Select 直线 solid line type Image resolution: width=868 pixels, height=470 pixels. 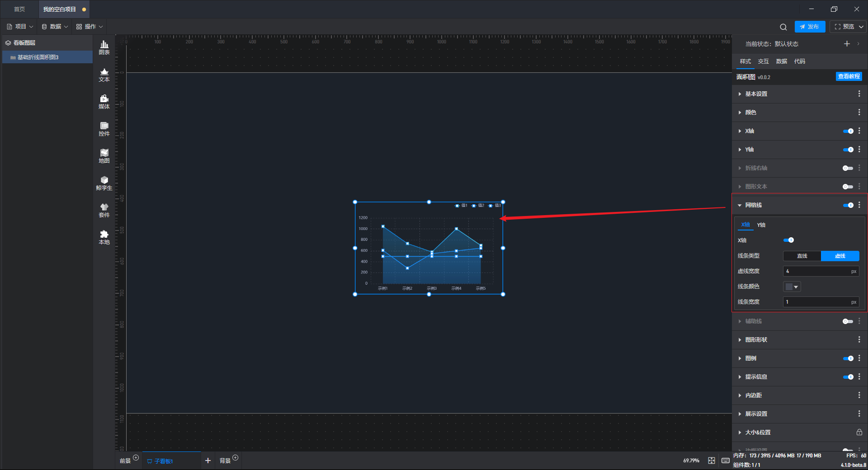coord(802,256)
